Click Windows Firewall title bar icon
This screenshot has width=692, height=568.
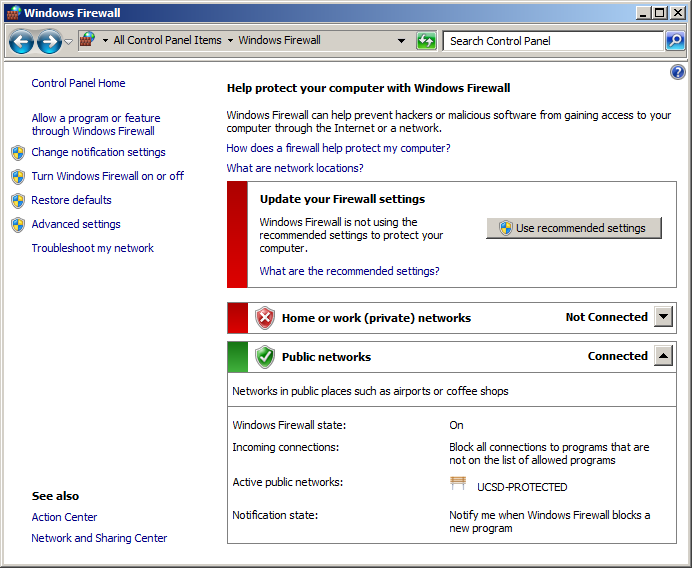[14, 12]
